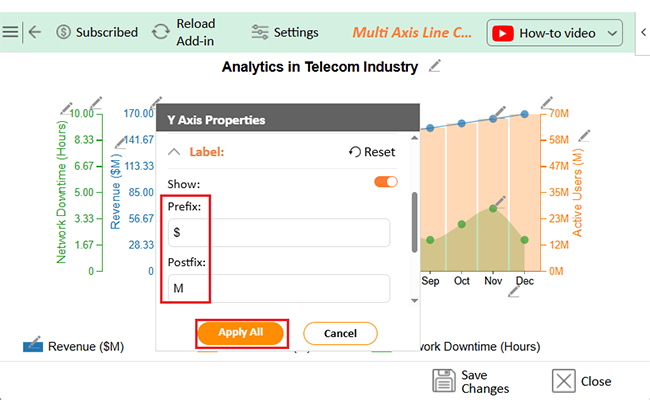Click the Apply All button
The height and width of the screenshot is (412, 650).
click(x=241, y=333)
